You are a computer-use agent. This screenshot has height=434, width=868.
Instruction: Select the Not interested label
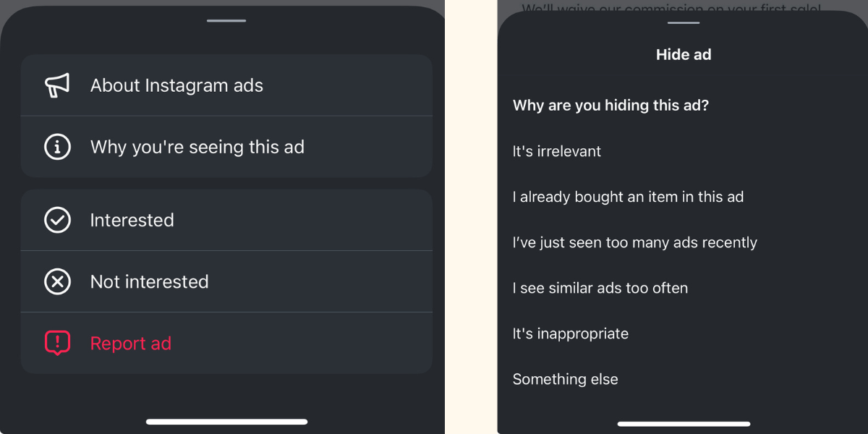[149, 281]
